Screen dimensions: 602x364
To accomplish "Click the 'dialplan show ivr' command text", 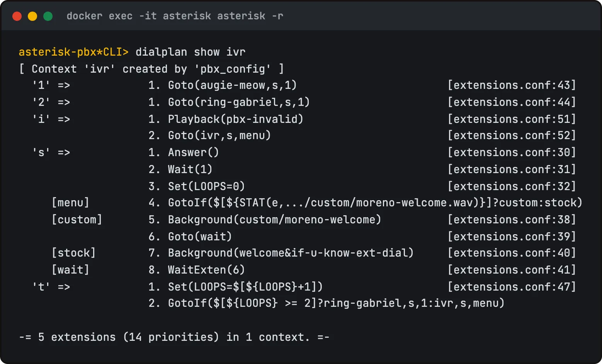I will coord(190,52).
